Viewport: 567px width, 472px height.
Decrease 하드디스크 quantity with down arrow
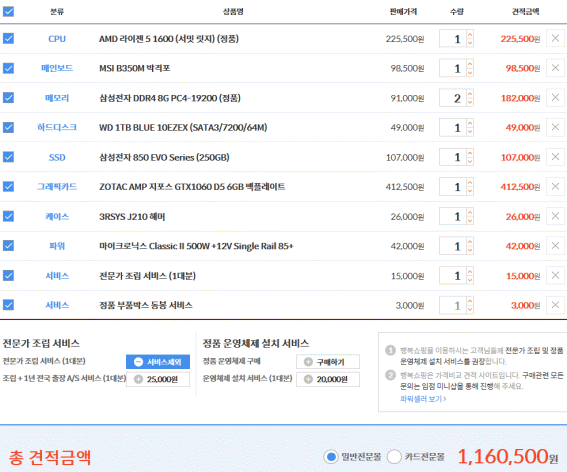tap(470, 132)
